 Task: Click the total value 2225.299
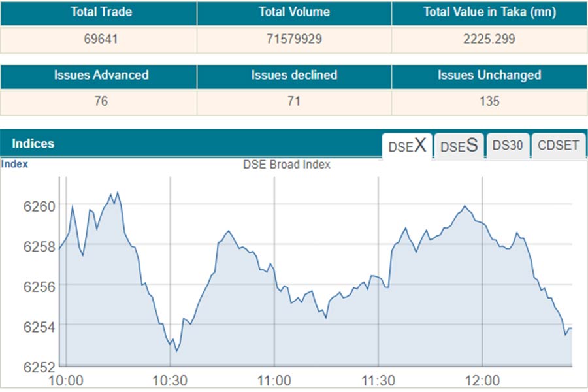[x=489, y=39]
